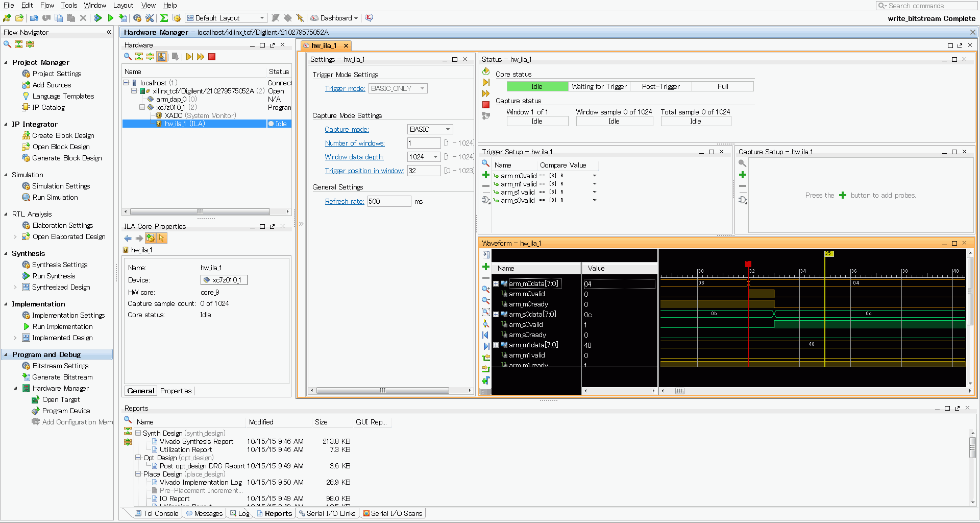Image resolution: width=980 pixels, height=523 pixels.
Task: Open the Layout menu
Action: click(x=123, y=5)
